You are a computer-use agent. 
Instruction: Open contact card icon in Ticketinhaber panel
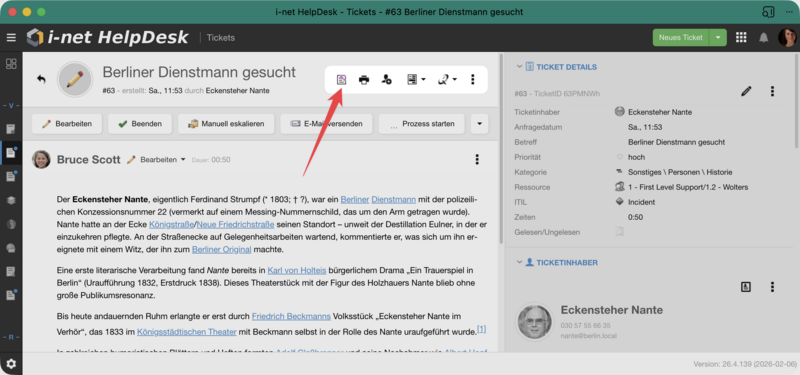pyautogui.click(x=746, y=287)
